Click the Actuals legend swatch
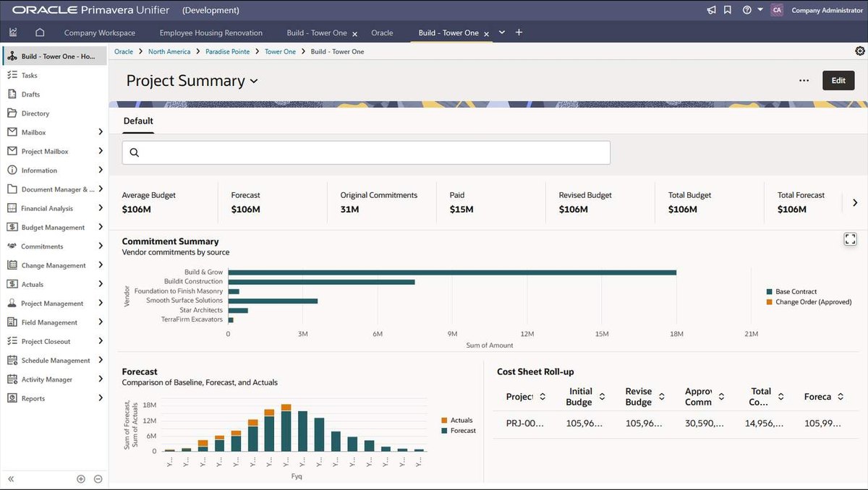The height and width of the screenshot is (490, 868). [444, 421]
